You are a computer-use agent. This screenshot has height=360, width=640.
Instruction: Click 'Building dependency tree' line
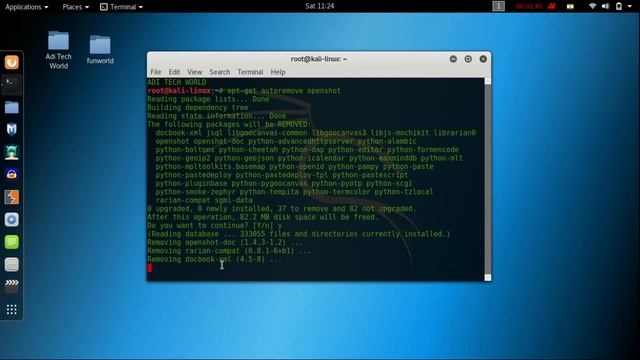tap(198, 108)
